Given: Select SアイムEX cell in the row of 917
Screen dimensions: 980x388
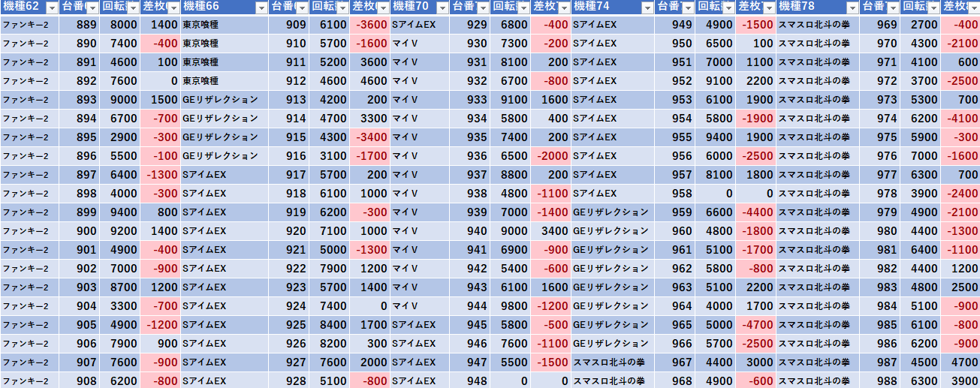Looking at the screenshot, I should [x=225, y=175].
